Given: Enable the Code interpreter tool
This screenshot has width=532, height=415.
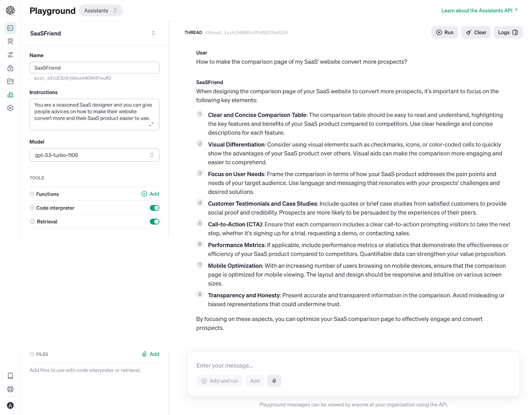Looking at the screenshot, I should coord(154,207).
